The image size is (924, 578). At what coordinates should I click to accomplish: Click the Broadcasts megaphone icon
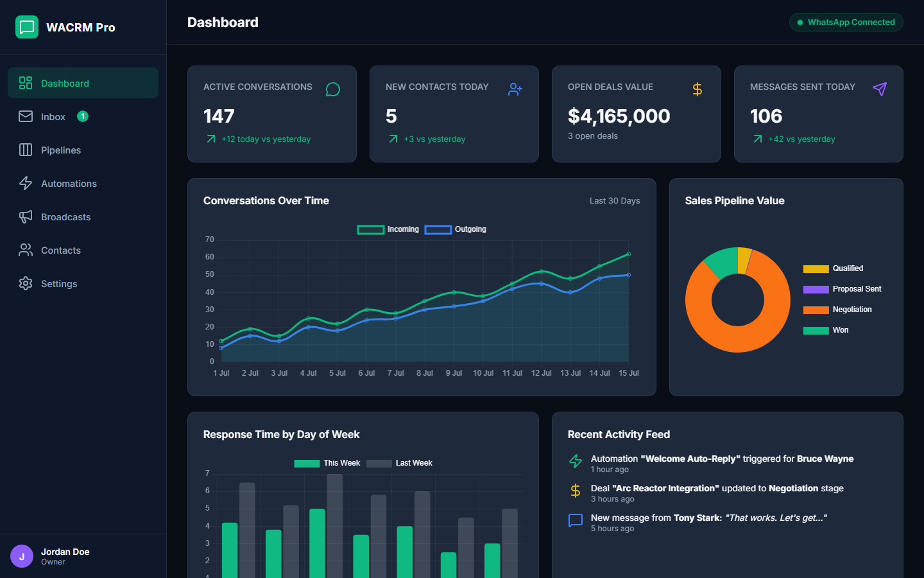pos(26,216)
